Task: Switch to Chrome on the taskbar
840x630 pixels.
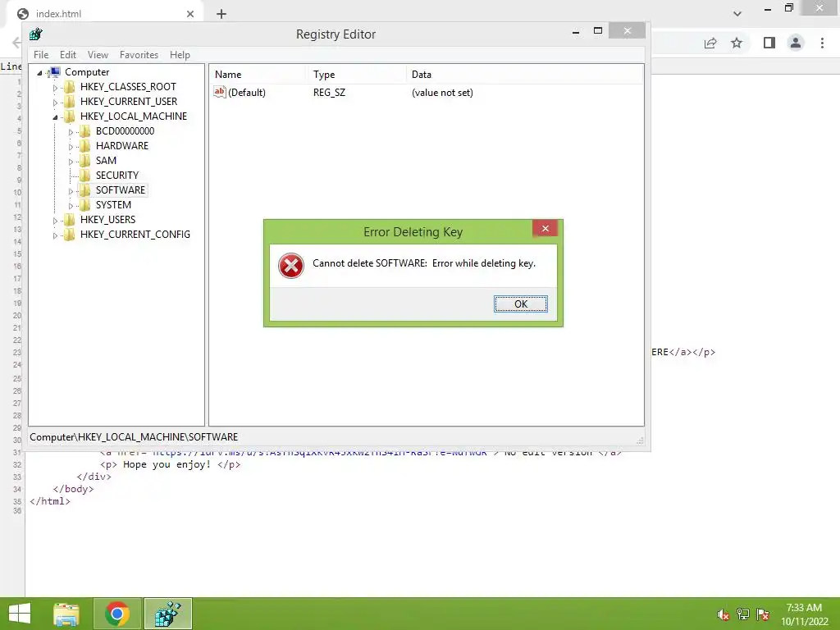Action: click(x=117, y=614)
